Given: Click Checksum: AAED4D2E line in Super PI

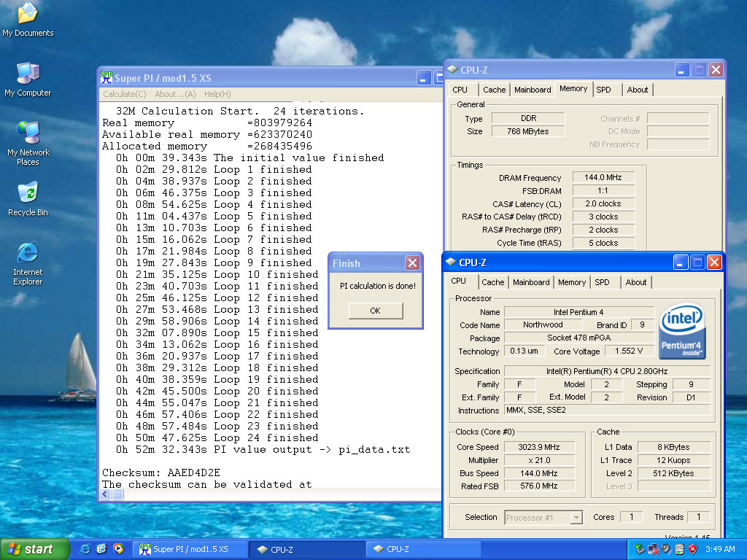Looking at the screenshot, I should pyautogui.click(x=161, y=472).
